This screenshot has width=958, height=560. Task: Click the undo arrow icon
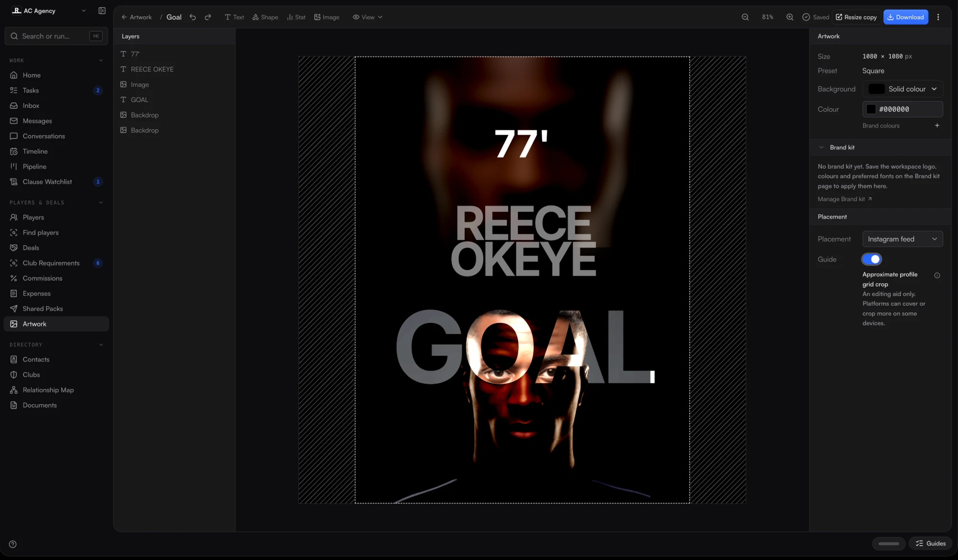coord(193,17)
